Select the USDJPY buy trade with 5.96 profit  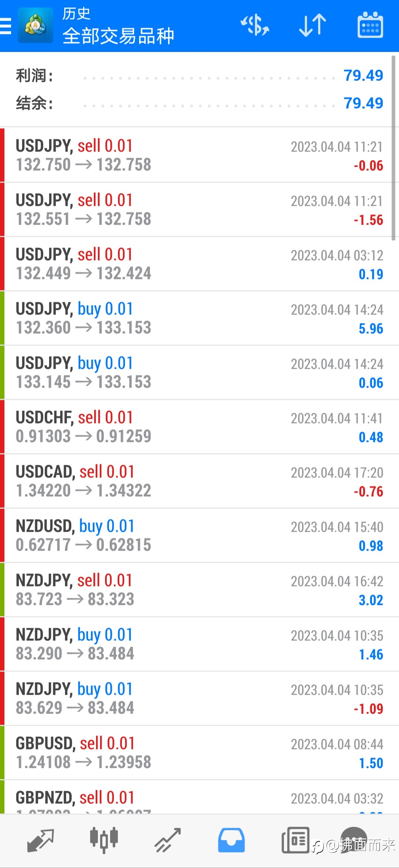[x=199, y=318]
